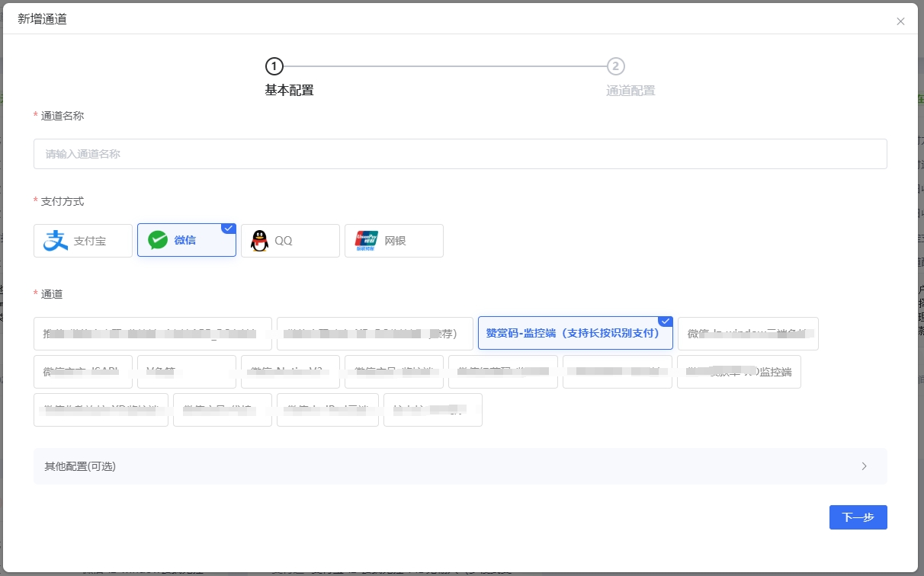Select the 微信 Native V3 channel
The width and height of the screenshot is (924, 576).
point(290,372)
